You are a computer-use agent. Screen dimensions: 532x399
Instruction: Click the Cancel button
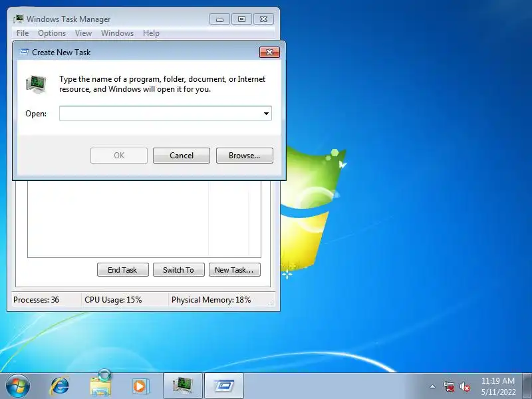(182, 156)
